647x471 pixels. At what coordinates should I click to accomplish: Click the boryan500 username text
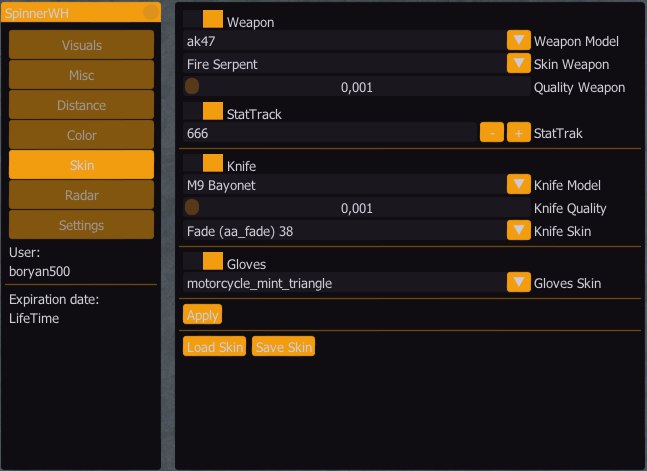coord(40,271)
